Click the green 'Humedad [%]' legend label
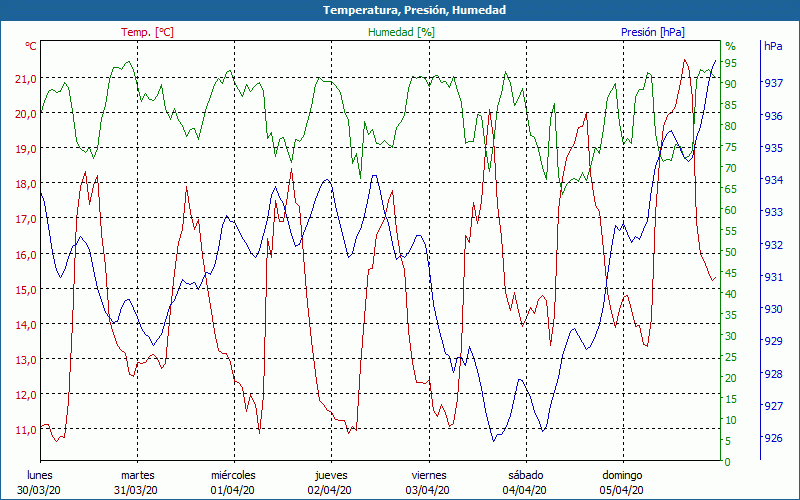 pos(402,32)
